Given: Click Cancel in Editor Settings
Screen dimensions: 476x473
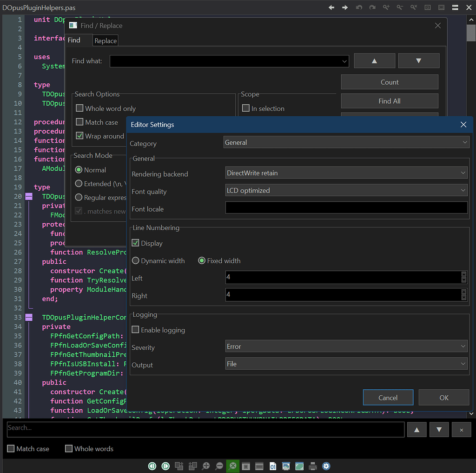Looking at the screenshot, I should pyautogui.click(x=388, y=397).
